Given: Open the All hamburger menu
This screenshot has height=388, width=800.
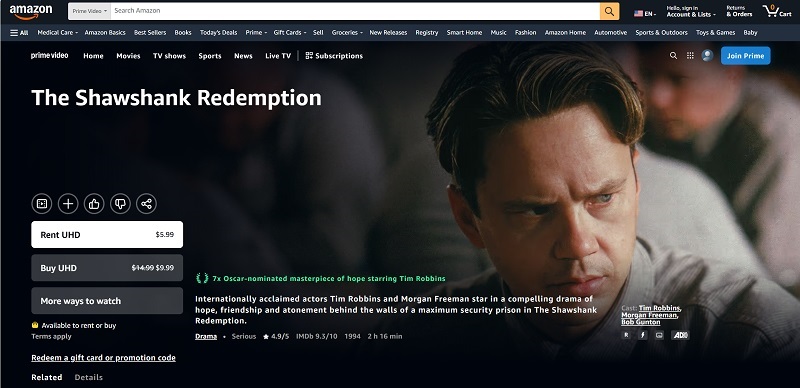Looking at the screenshot, I should tap(19, 33).
